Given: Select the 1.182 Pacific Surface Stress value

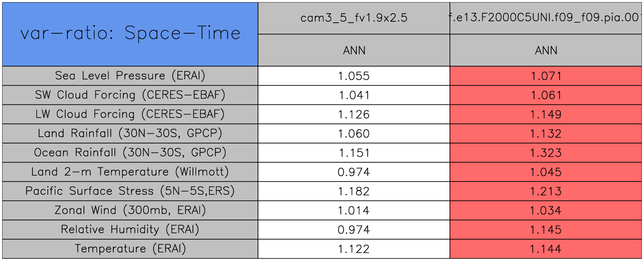Looking at the screenshot, I should click(x=354, y=191).
